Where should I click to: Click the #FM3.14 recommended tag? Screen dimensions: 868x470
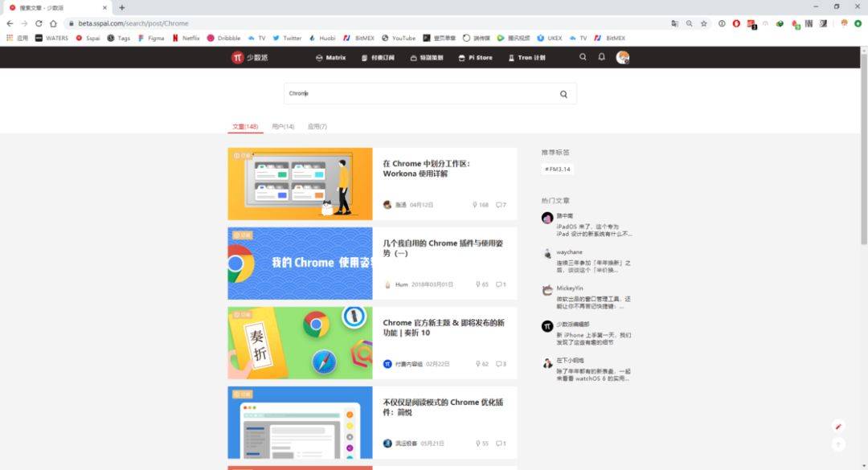point(558,170)
